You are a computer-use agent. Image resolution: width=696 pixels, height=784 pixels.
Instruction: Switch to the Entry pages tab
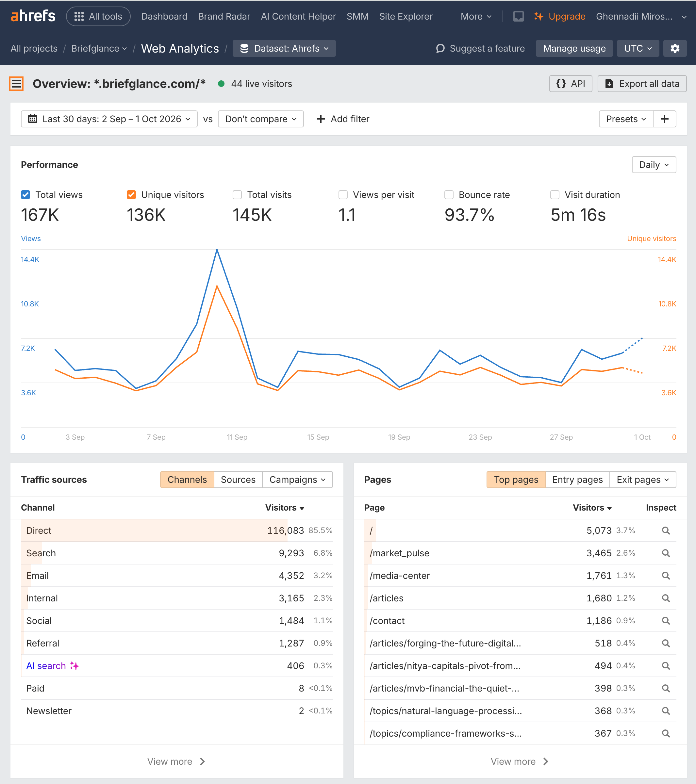pyautogui.click(x=577, y=480)
